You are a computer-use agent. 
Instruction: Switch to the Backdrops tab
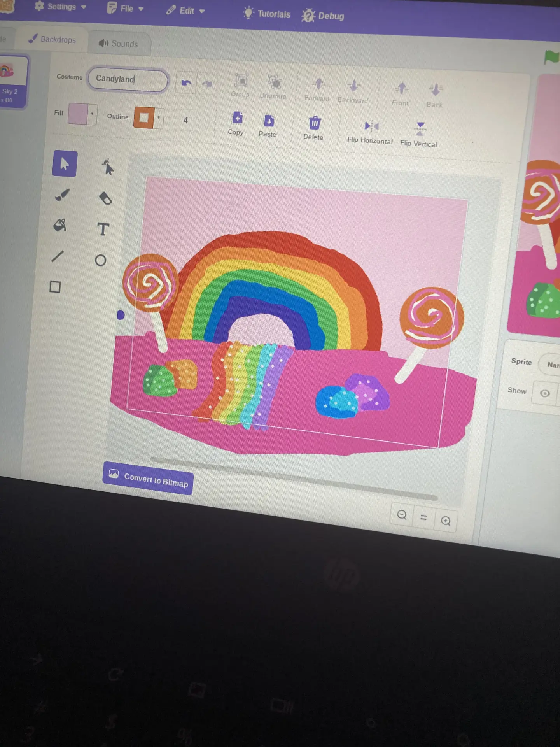coord(52,39)
